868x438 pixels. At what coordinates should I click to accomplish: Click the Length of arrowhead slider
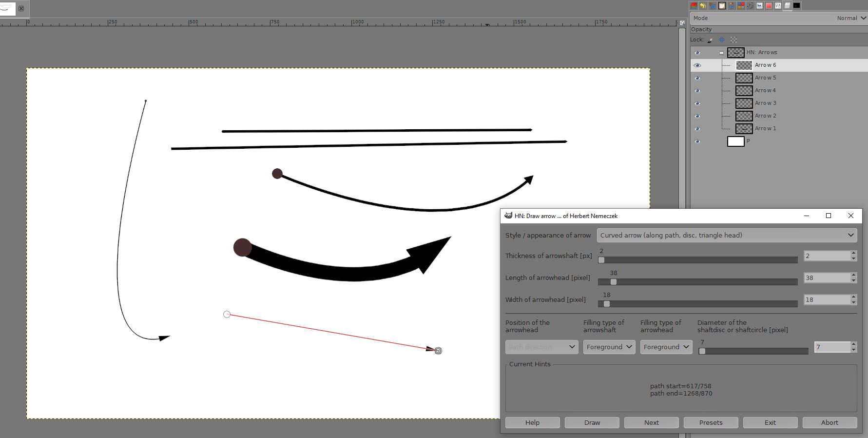pyautogui.click(x=697, y=282)
